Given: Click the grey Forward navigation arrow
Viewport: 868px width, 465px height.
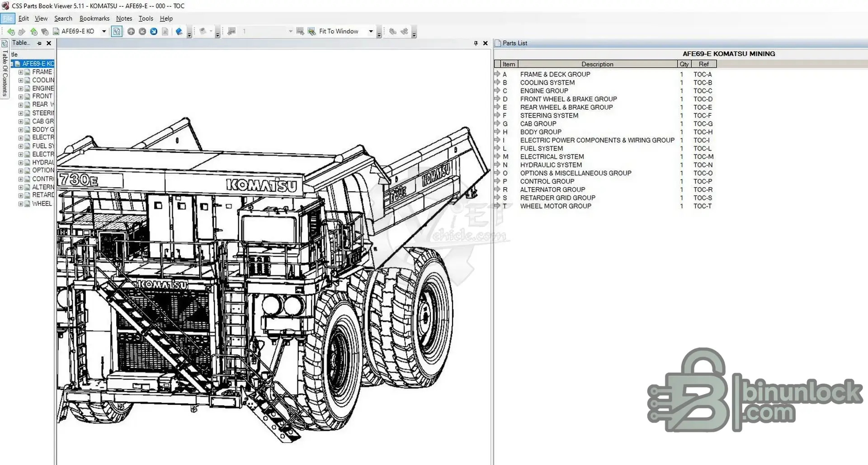Looking at the screenshot, I should 22,32.
